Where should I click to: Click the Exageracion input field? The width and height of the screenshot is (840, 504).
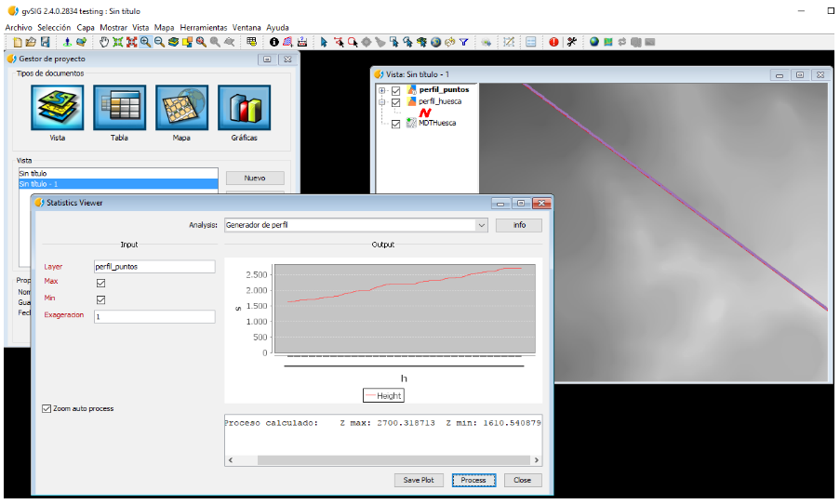153,316
